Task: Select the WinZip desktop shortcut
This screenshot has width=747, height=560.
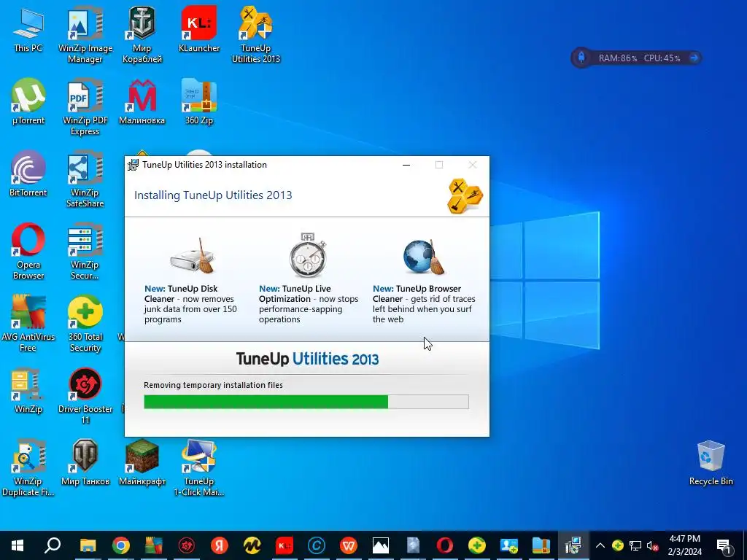Action: pyautogui.click(x=28, y=391)
